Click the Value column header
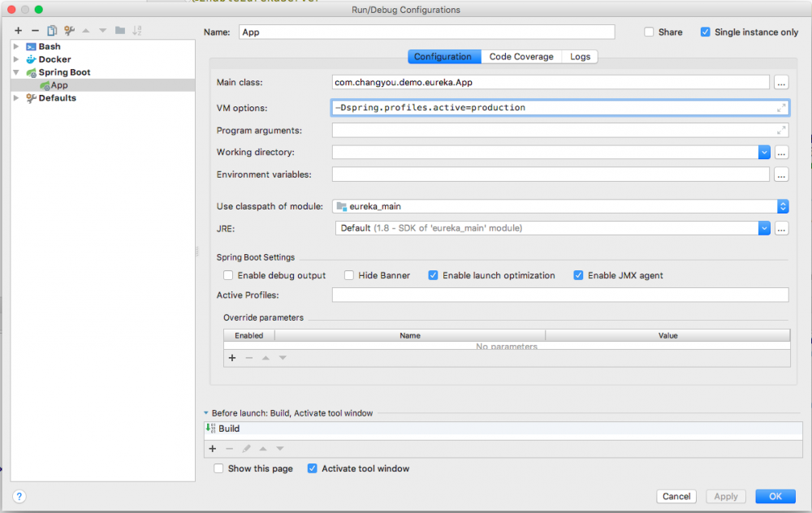This screenshot has width=812, height=513. click(x=667, y=335)
